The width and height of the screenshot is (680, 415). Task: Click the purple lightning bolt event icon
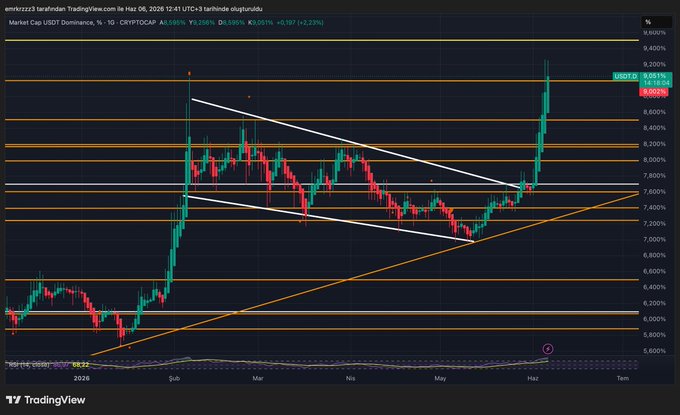pyautogui.click(x=548, y=349)
